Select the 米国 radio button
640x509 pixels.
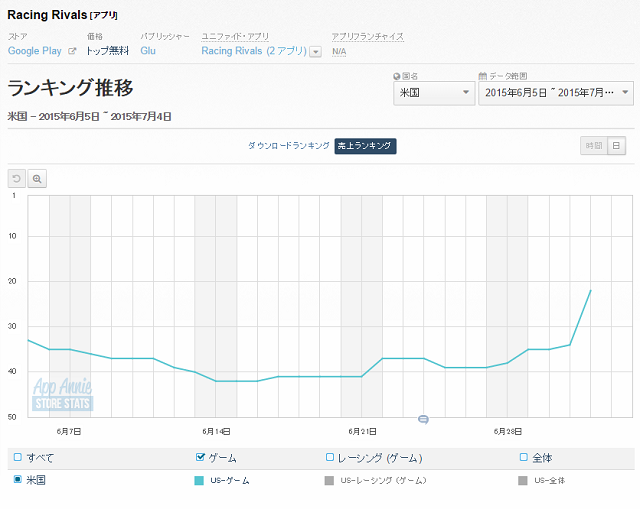18,479
